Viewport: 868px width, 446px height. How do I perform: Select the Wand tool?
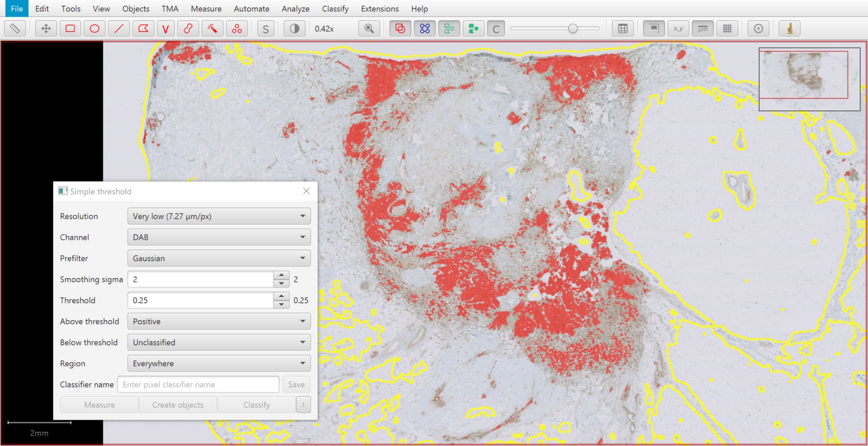212,28
